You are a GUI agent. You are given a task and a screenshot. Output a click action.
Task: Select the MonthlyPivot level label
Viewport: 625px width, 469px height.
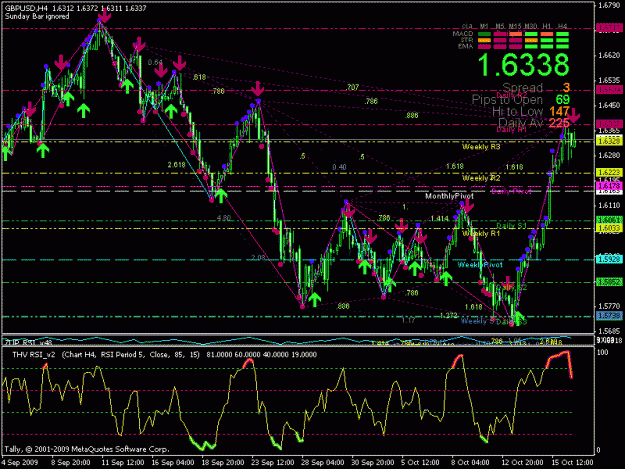click(449, 196)
